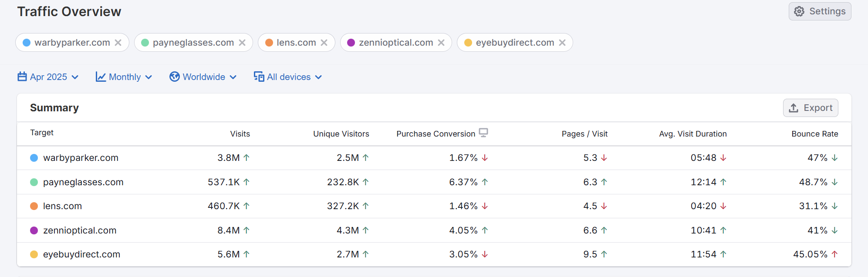Open the Monthly period dropdown
The width and height of the screenshot is (868, 277).
124,77
